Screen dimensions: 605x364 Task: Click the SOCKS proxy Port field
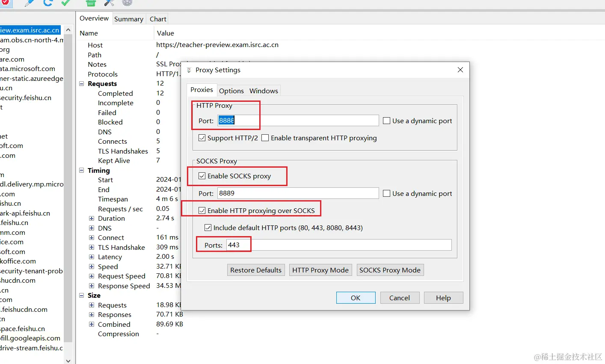298,193
